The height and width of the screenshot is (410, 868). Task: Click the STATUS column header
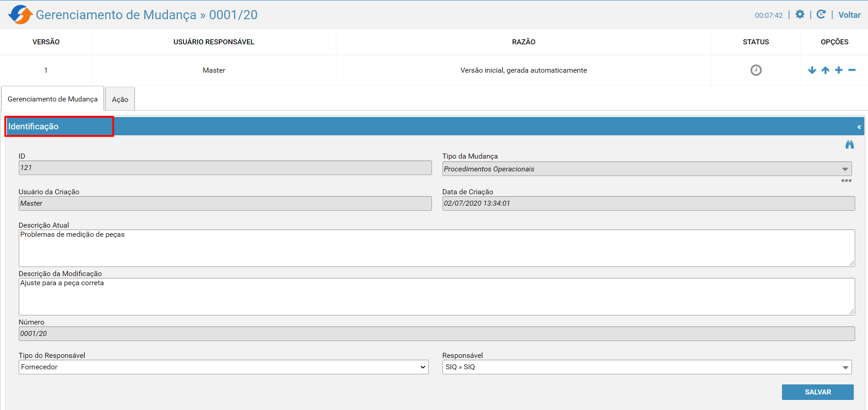pos(755,42)
